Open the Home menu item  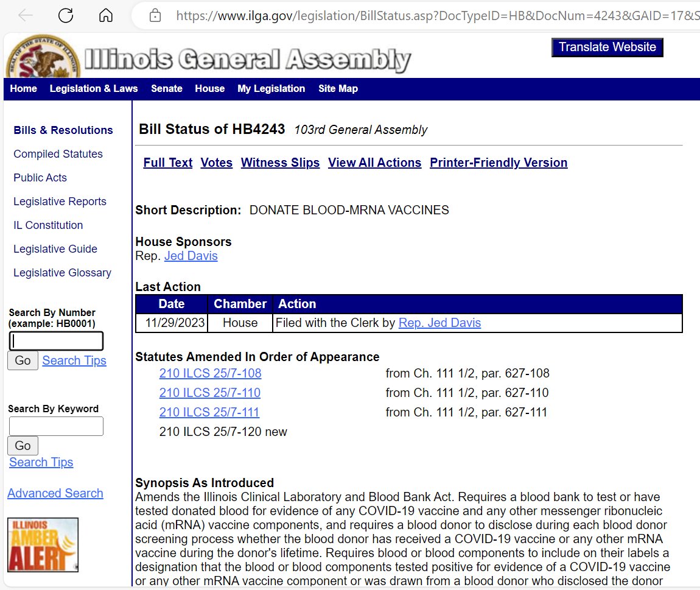pos(24,88)
